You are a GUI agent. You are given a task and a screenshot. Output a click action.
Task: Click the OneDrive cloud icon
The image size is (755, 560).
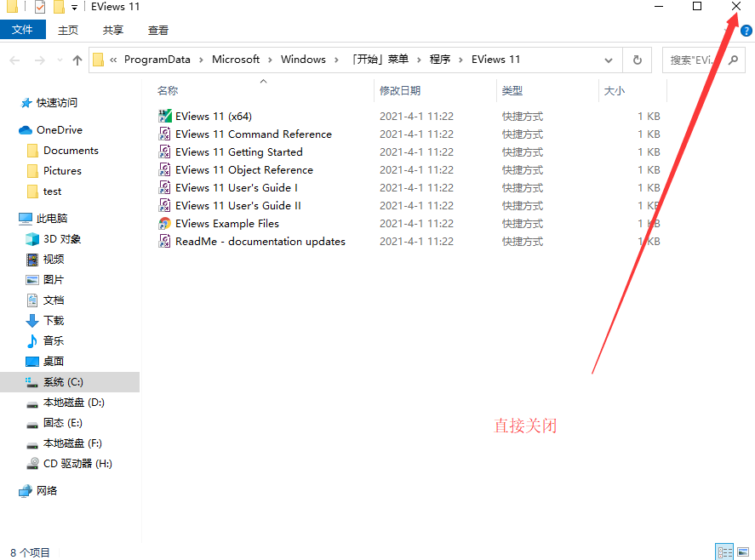25,130
